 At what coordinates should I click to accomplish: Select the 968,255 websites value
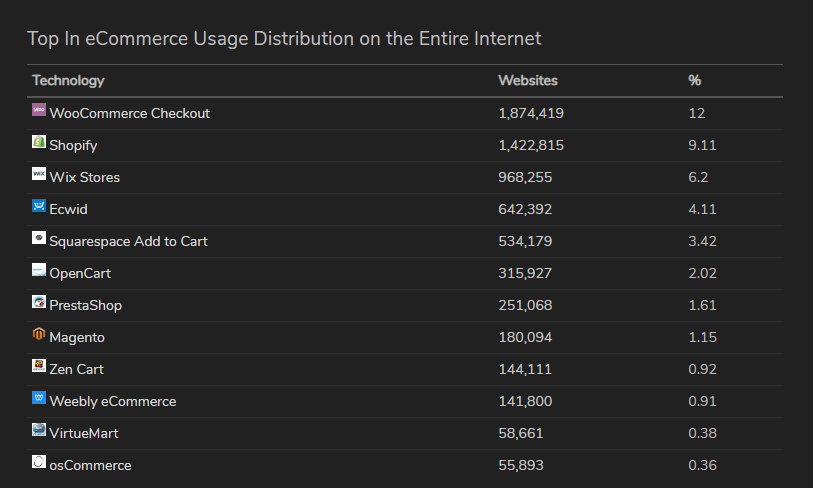click(x=525, y=177)
